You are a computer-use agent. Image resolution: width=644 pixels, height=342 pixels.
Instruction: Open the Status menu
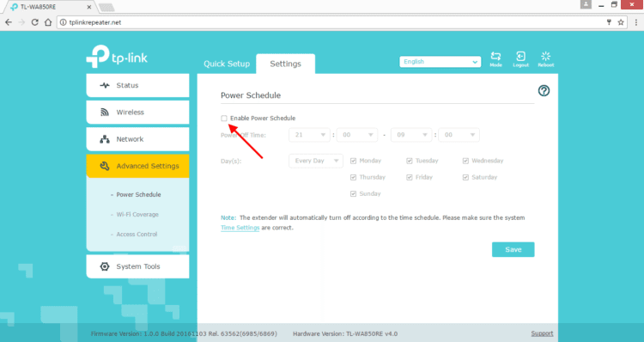point(137,86)
